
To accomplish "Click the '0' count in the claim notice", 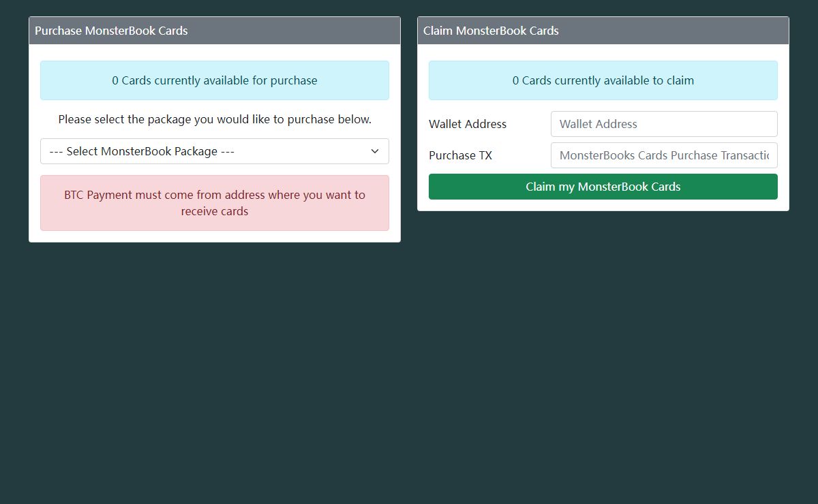I will pyautogui.click(x=516, y=80).
